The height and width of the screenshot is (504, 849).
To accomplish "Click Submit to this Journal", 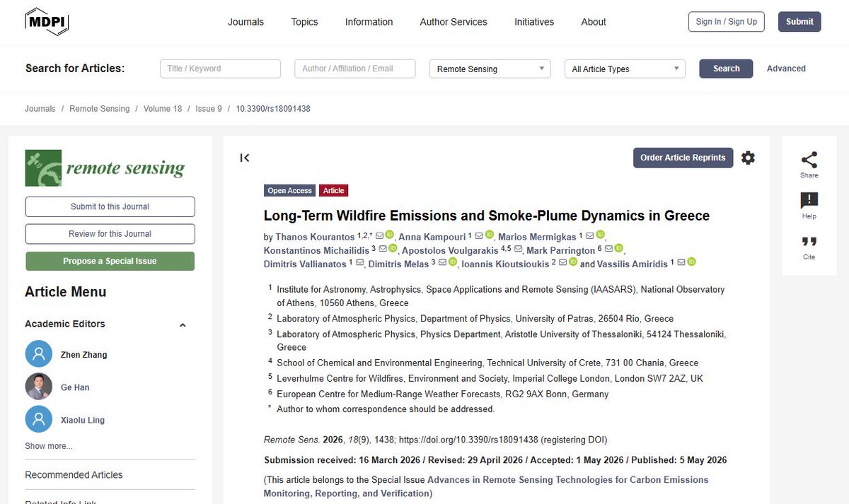I will [x=110, y=206].
